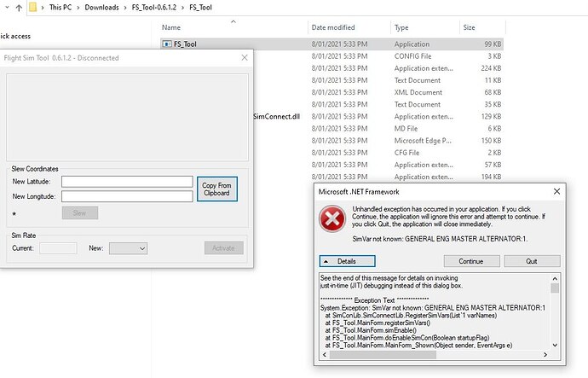The width and height of the screenshot is (588, 378).
Task: Sort files by Size column header
Action: (470, 27)
